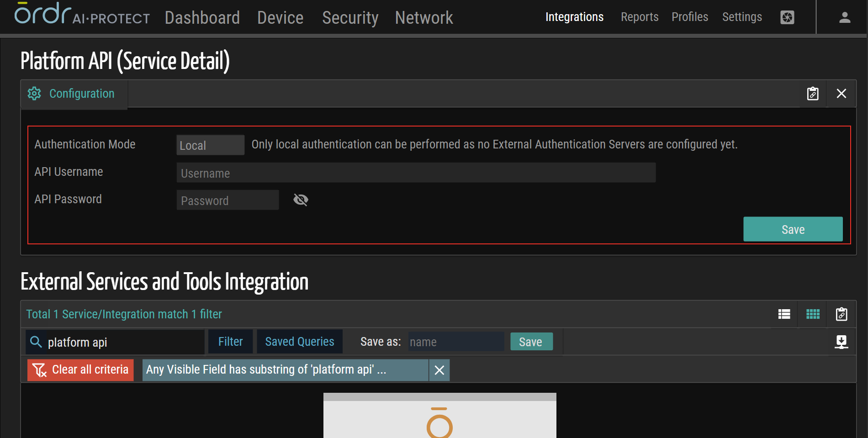Click clipboard icon in integrations header
Viewport: 868px width, 438px height.
click(x=841, y=314)
